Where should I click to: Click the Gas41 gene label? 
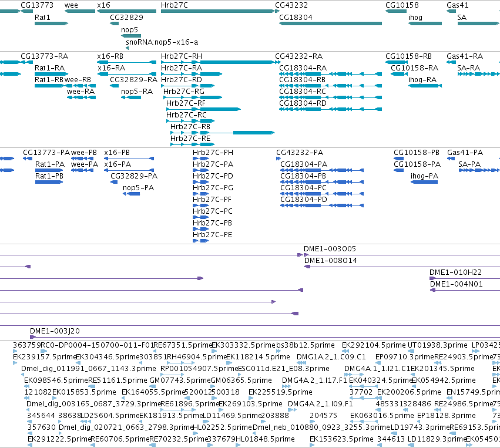click(x=458, y=5)
